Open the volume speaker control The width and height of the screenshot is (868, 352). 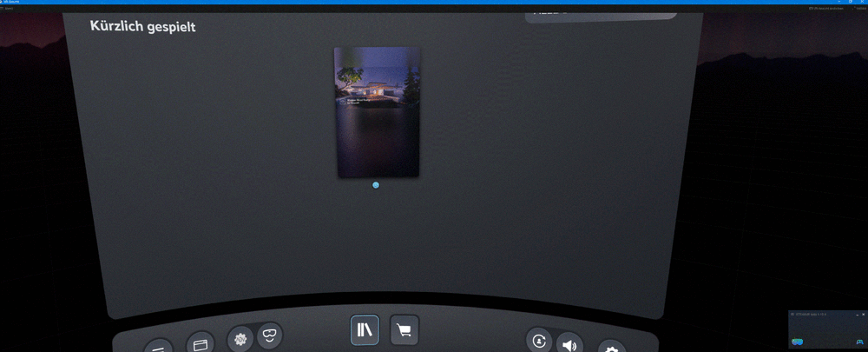click(x=569, y=343)
